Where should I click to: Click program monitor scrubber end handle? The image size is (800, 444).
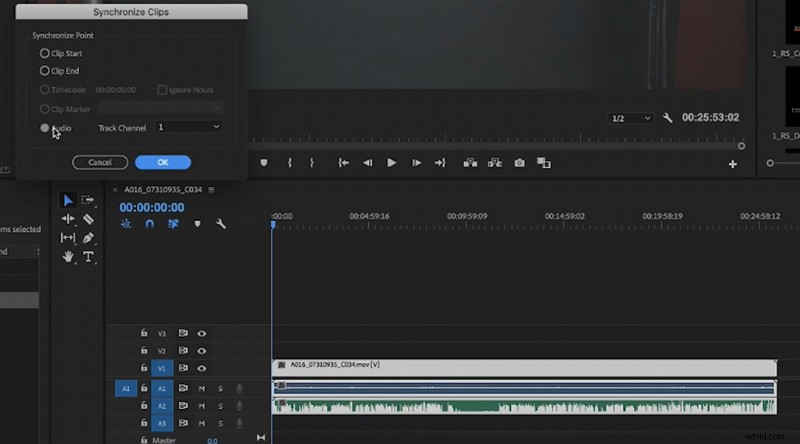click(x=741, y=146)
